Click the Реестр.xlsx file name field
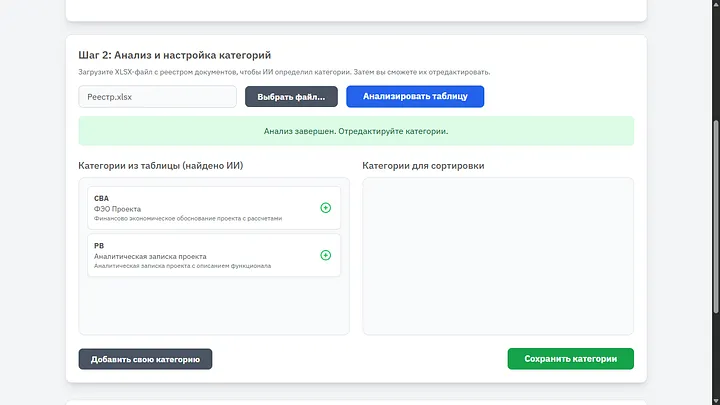The image size is (720, 405). point(157,97)
